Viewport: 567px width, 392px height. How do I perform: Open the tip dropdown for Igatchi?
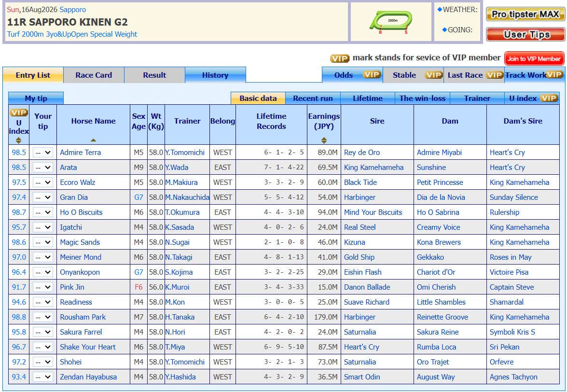pos(42,227)
